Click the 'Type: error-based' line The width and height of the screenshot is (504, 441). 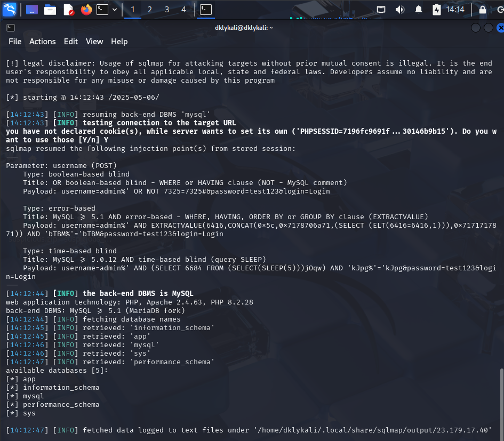pos(59,209)
